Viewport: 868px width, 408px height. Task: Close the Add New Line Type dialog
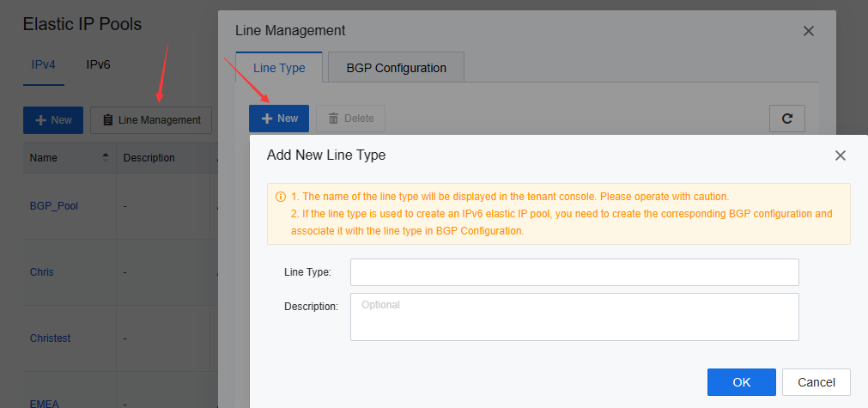point(840,155)
